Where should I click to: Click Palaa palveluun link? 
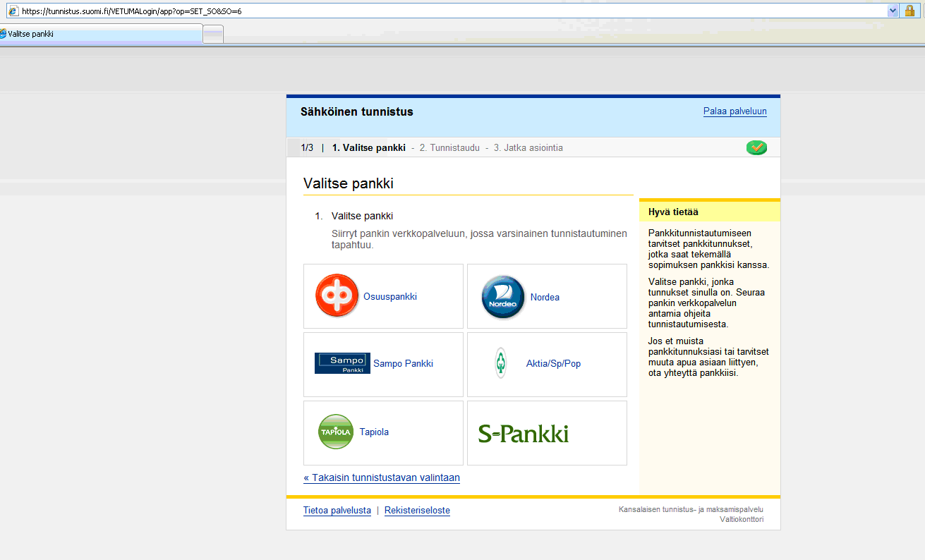(x=734, y=111)
